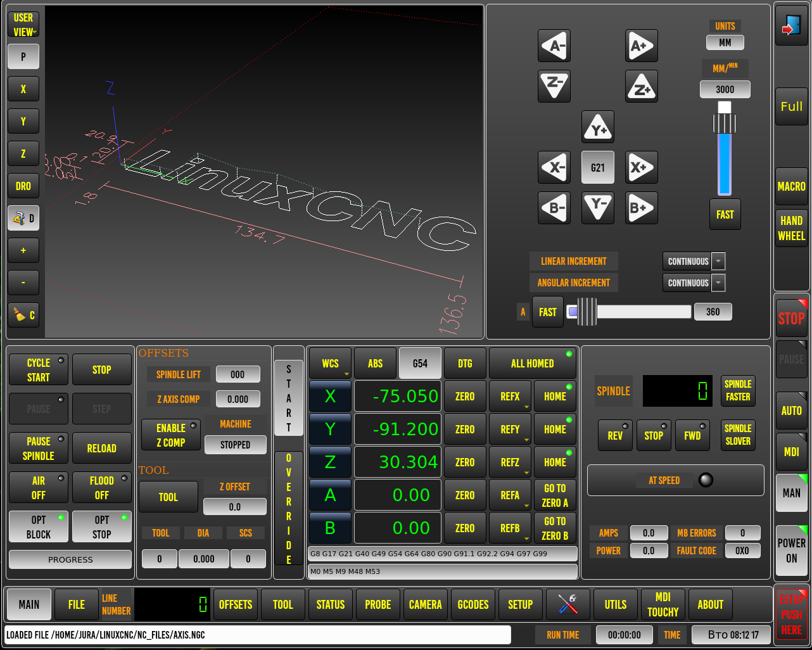Zoom out with the minus button
Viewport: 812px width, 650px height.
(23, 283)
